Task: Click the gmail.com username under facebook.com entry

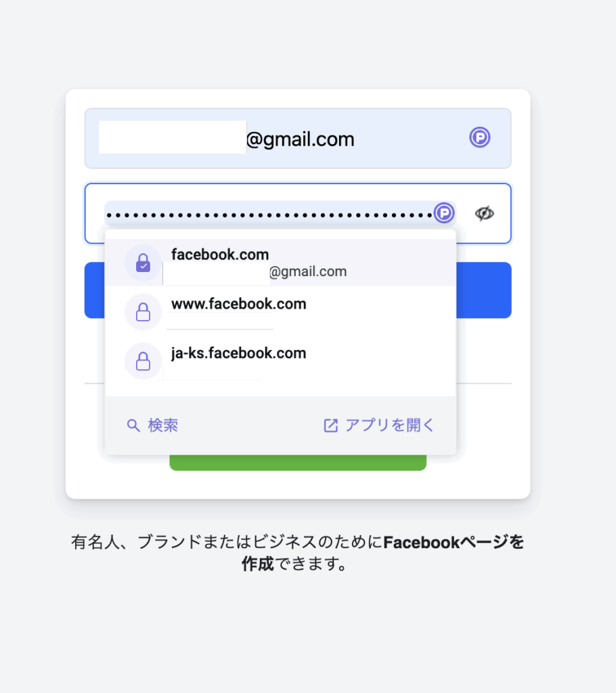Action: coord(255,271)
